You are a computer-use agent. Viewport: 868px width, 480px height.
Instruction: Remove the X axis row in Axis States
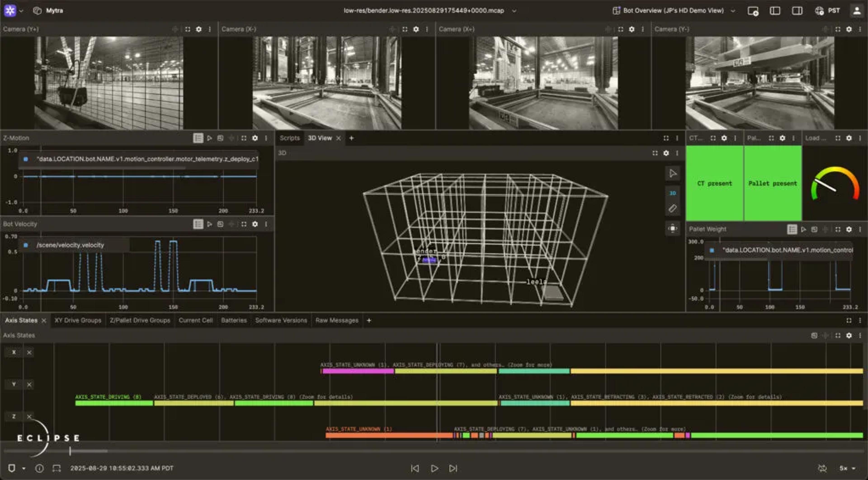[29, 352]
